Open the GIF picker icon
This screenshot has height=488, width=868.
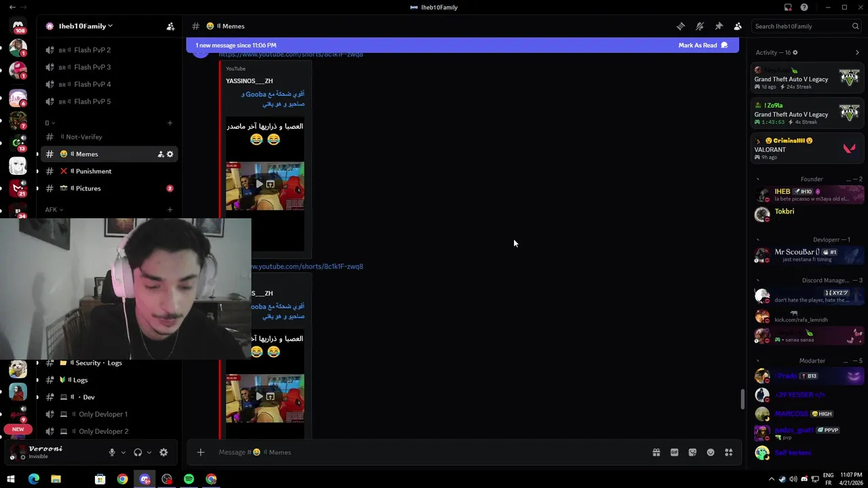[x=675, y=453]
